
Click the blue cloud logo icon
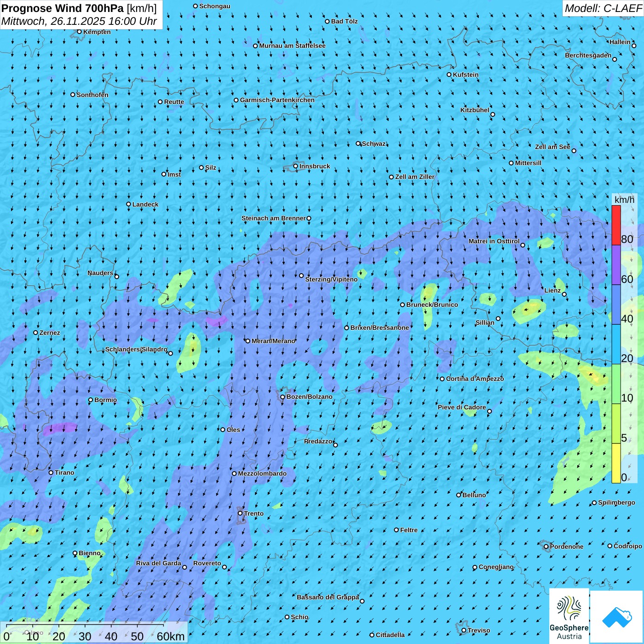(x=617, y=617)
